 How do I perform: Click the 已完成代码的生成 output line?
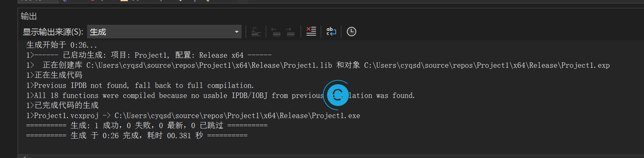(x=62, y=105)
